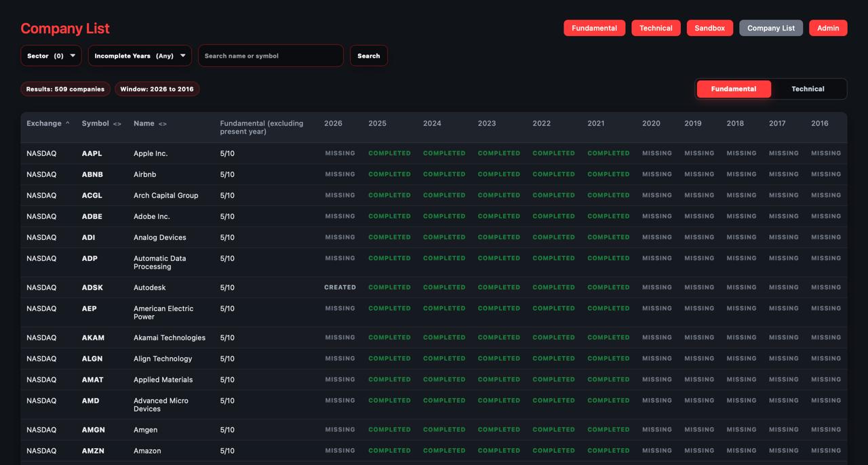
Task: Sort by Name using the arrows icon
Action: pos(162,124)
